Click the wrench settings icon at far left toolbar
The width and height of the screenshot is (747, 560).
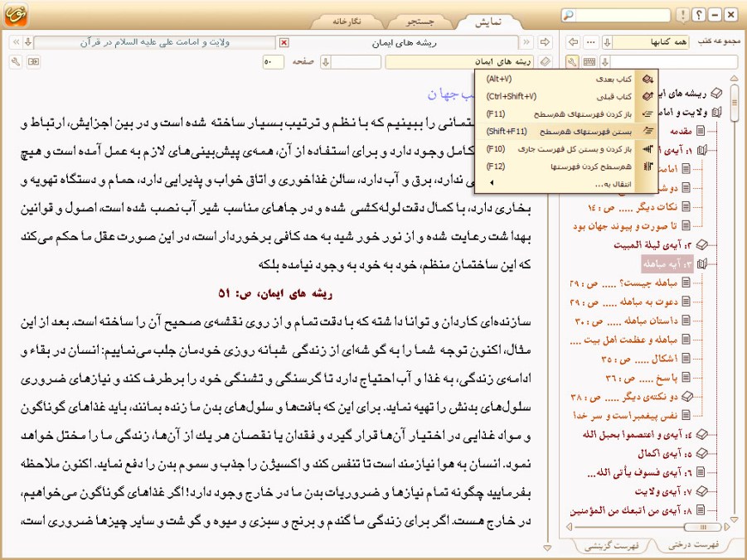pos(16,62)
